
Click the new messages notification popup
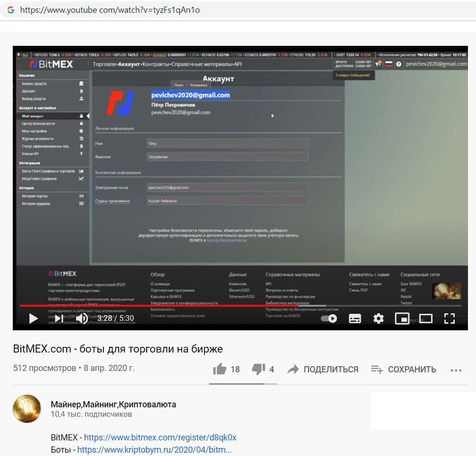354,75
